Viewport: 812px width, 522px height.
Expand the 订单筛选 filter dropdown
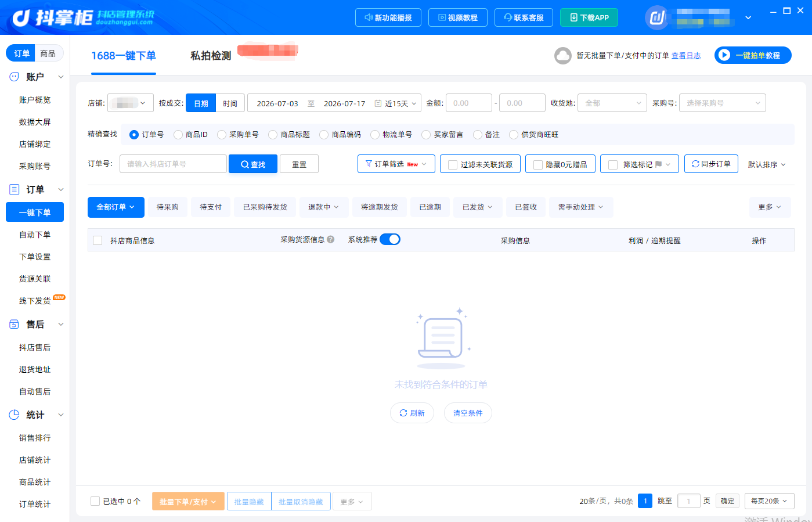396,164
